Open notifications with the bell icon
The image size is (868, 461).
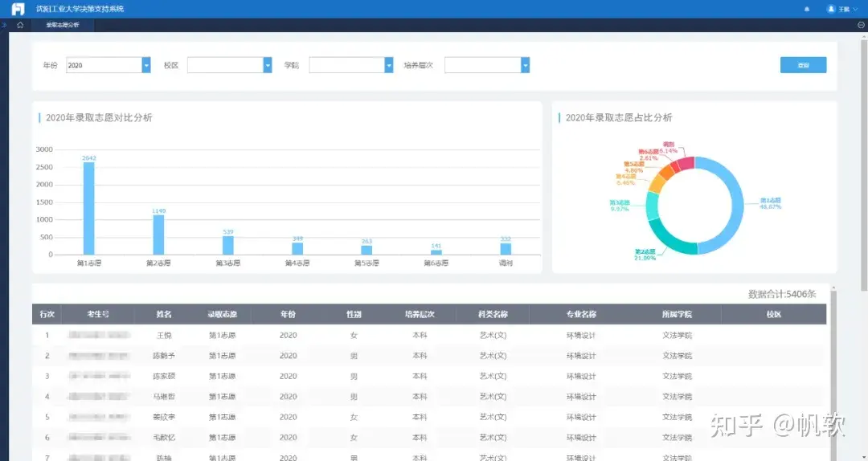point(807,9)
